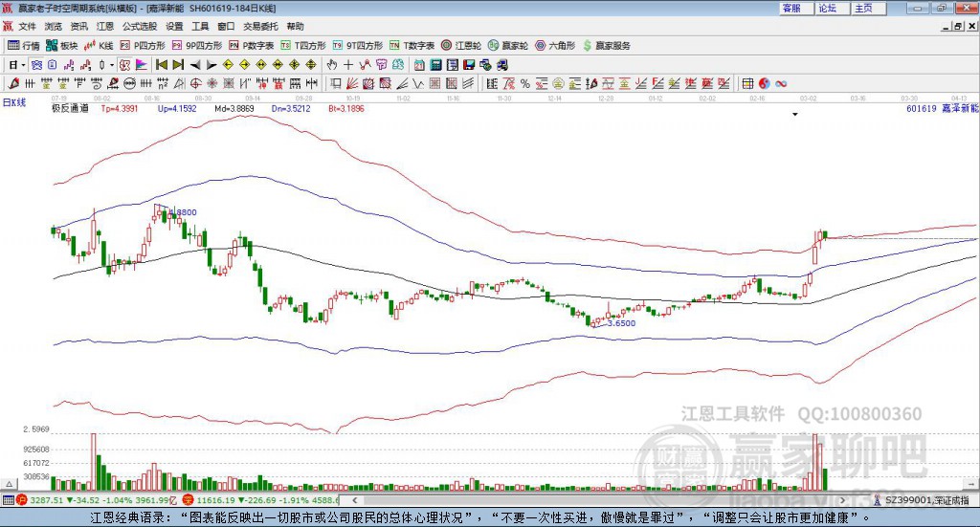The width and height of the screenshot is (980, 527).
Task: Open the 工具 menu
Action: tap(200, 26)
